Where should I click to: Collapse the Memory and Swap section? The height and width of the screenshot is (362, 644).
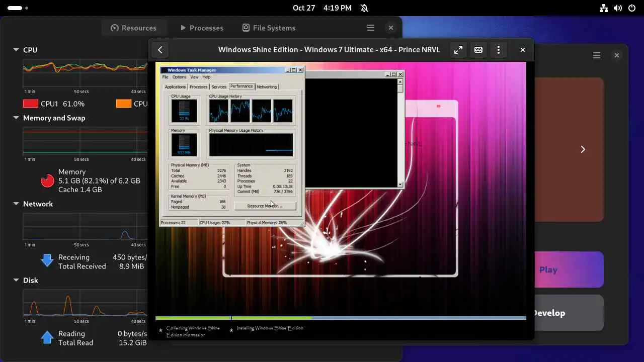16,118
